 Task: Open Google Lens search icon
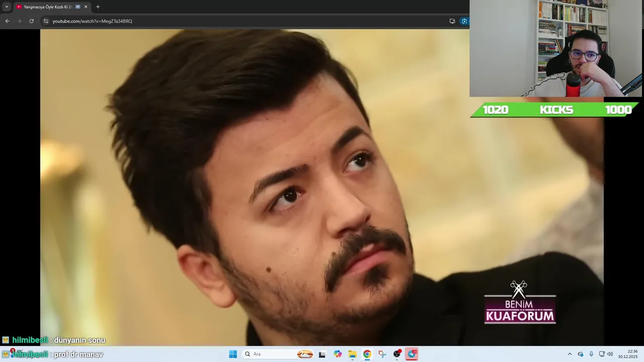click(x=464, y=21)
